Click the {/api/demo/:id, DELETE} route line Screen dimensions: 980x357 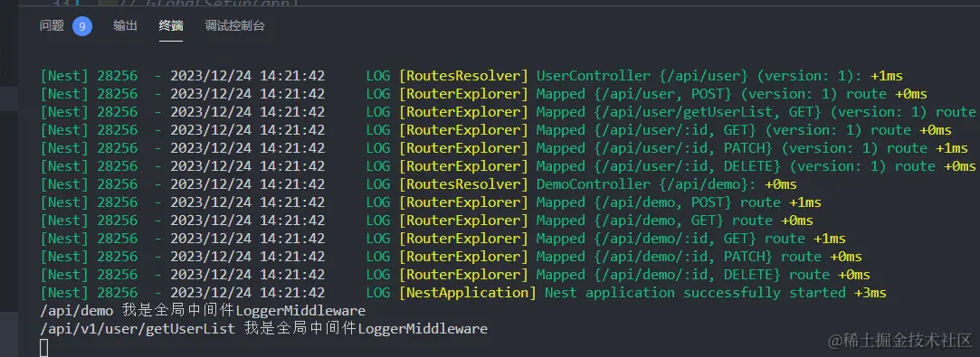455,275
